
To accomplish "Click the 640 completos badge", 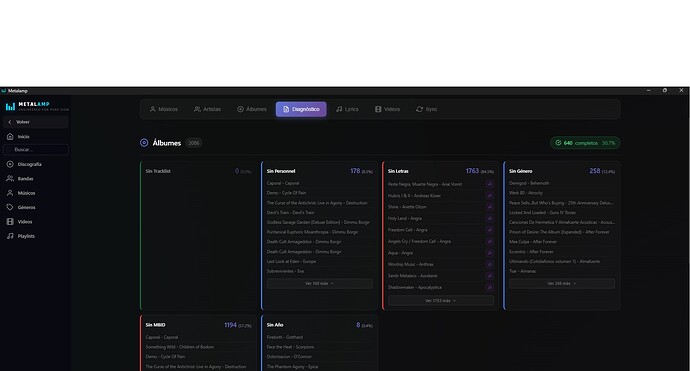I will click(585, 143).
